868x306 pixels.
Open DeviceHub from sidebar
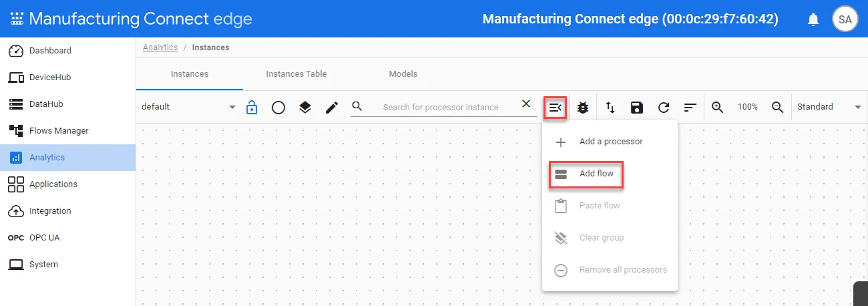click(67, 78)
